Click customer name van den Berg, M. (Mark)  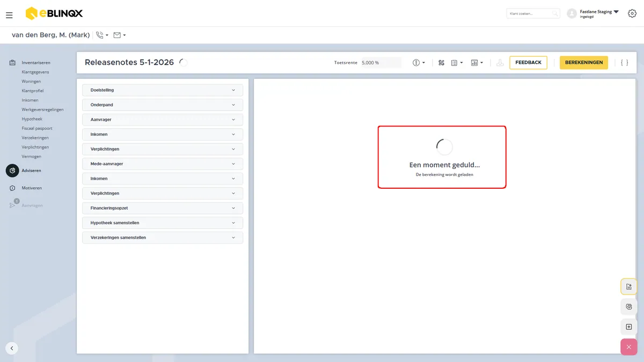50,35
